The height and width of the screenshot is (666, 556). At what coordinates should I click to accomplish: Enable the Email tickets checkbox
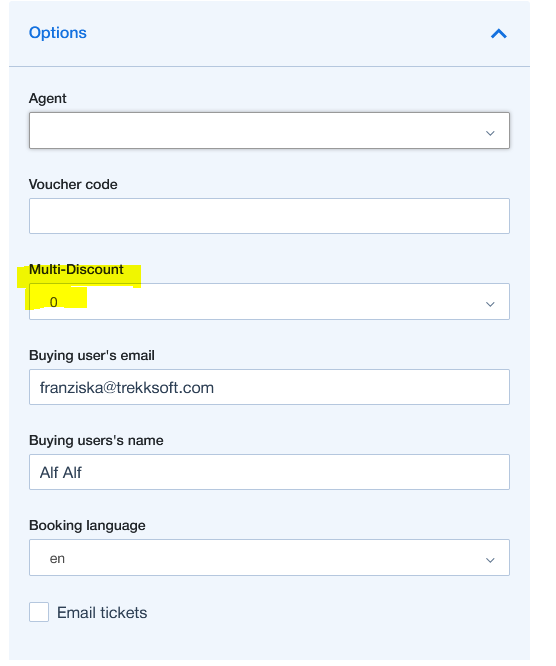[x=39, y=612]
